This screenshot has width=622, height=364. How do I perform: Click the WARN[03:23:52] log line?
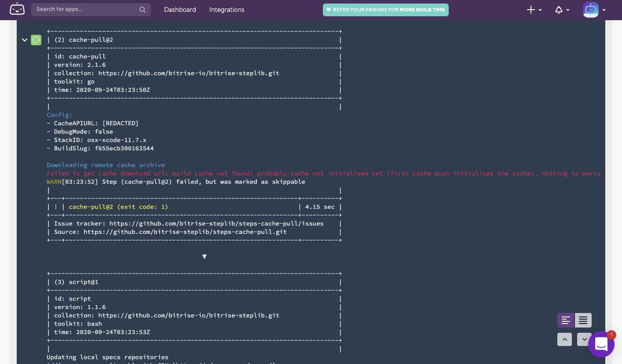[176, 182]
